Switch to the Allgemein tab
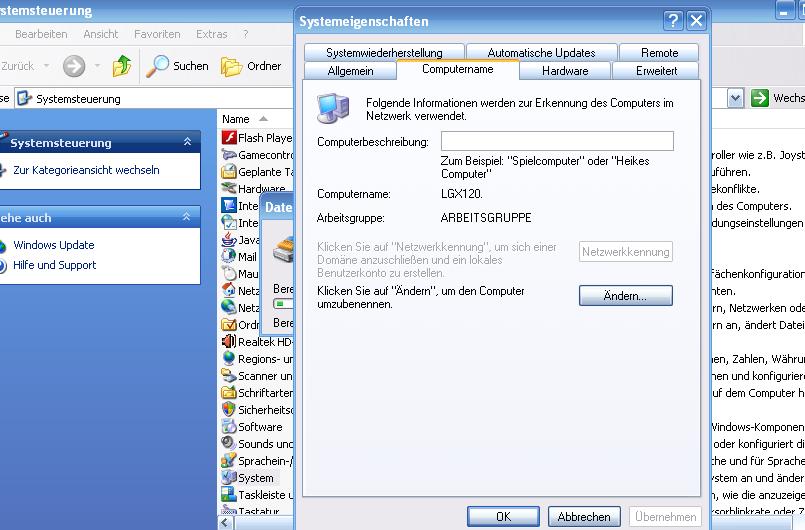 click(x=350, y=71)
